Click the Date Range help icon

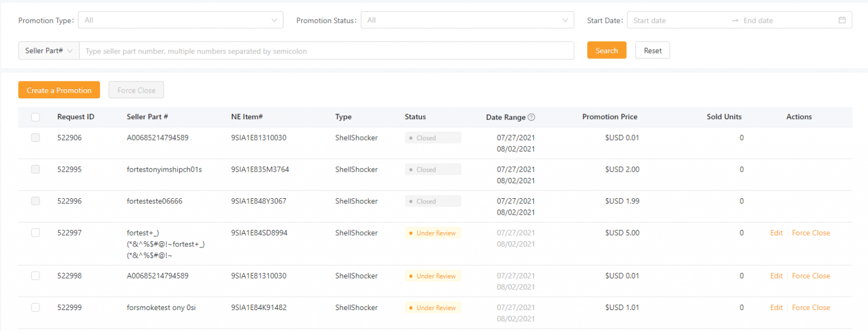531,117
